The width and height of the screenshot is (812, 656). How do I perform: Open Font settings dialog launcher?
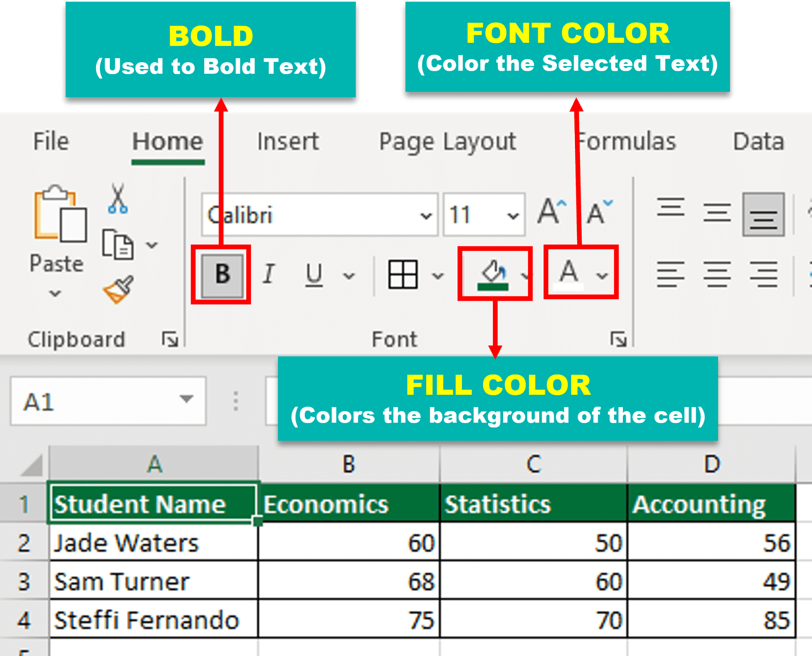[618, 339]
